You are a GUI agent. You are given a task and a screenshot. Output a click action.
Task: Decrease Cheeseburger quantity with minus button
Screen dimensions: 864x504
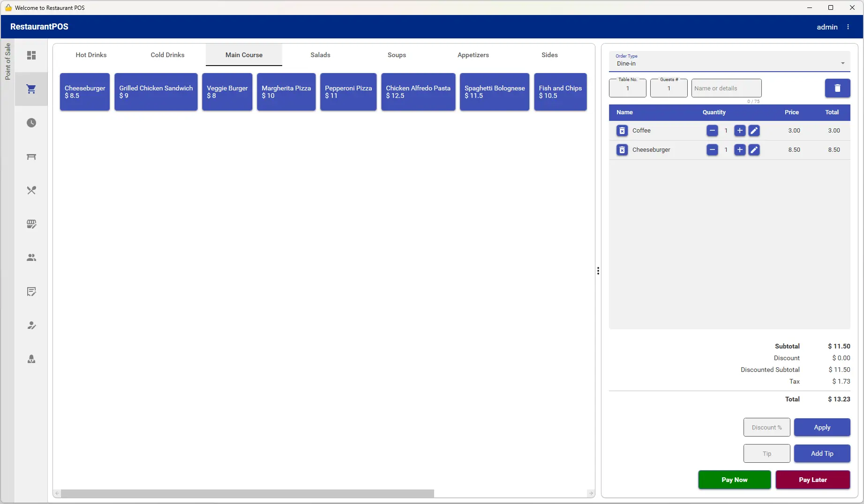click(x=712, y=150)
